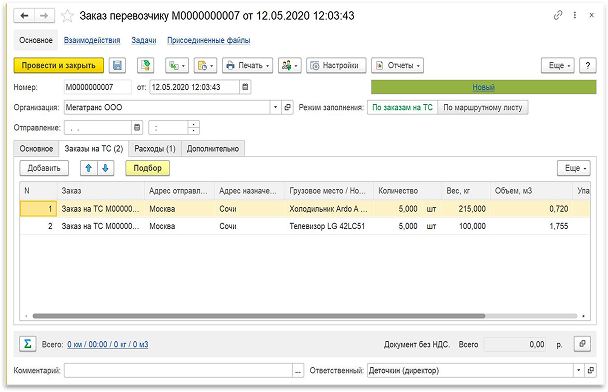Switch to Заказы на ТС (2) tab

tap(93, 149)
